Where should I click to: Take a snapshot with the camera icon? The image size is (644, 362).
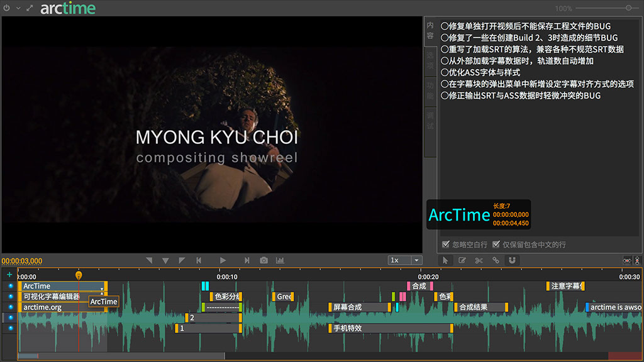(x=264, y=260)
